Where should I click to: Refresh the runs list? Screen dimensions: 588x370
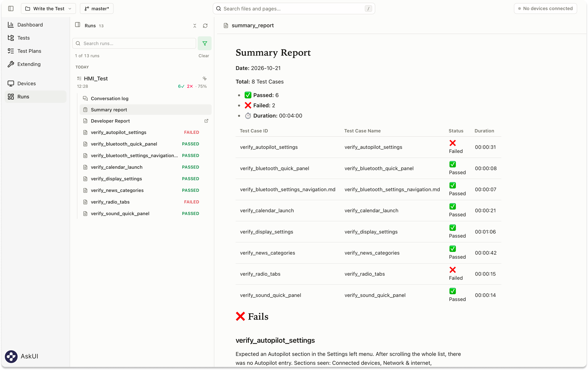(205, 26)
